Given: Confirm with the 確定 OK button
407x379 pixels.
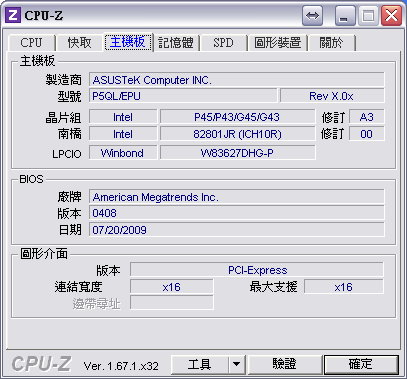Looking at the screenshot, I should (361, 364).
